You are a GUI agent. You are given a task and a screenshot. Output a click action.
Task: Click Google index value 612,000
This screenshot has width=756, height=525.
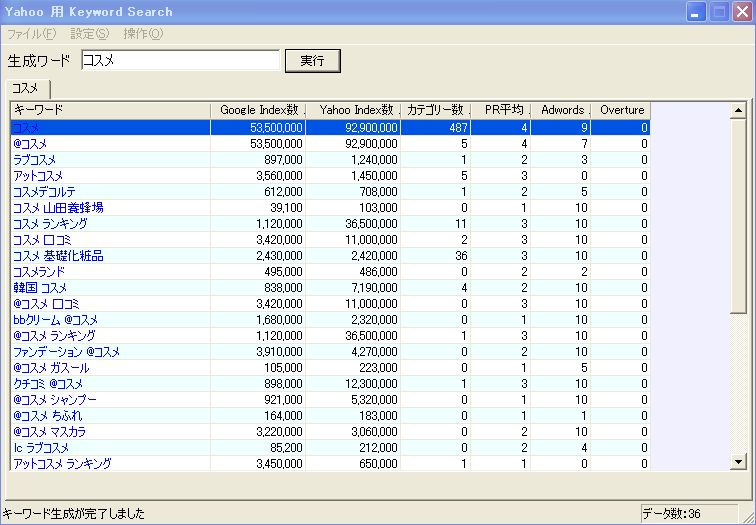click(x=283, y=192)
